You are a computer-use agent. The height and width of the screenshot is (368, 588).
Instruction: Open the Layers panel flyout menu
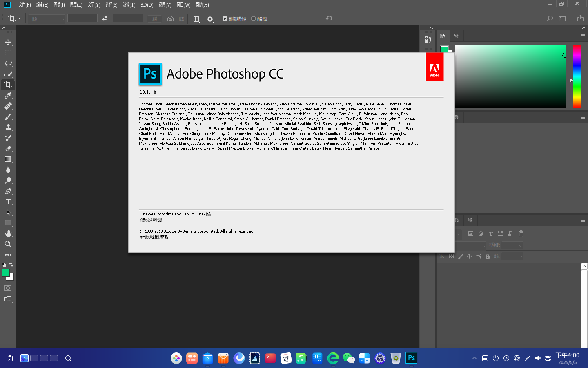[x=583, y=220]
